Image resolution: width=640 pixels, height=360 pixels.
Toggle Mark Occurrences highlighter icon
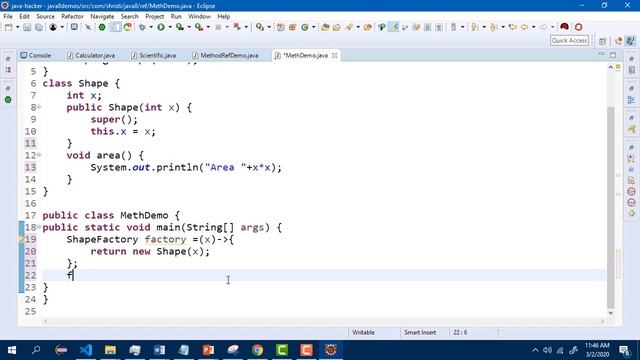coord(394,27)
